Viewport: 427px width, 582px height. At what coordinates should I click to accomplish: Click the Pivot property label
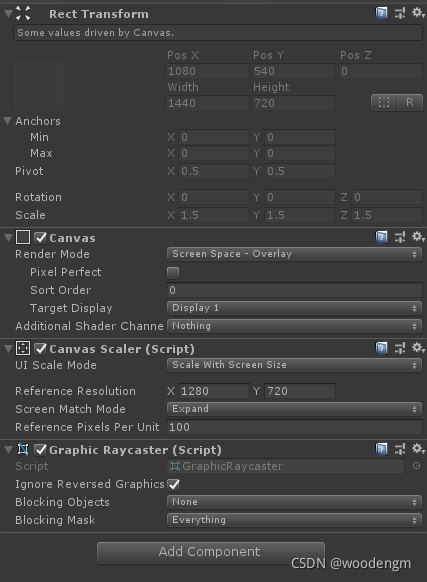(x=29, y=171)
